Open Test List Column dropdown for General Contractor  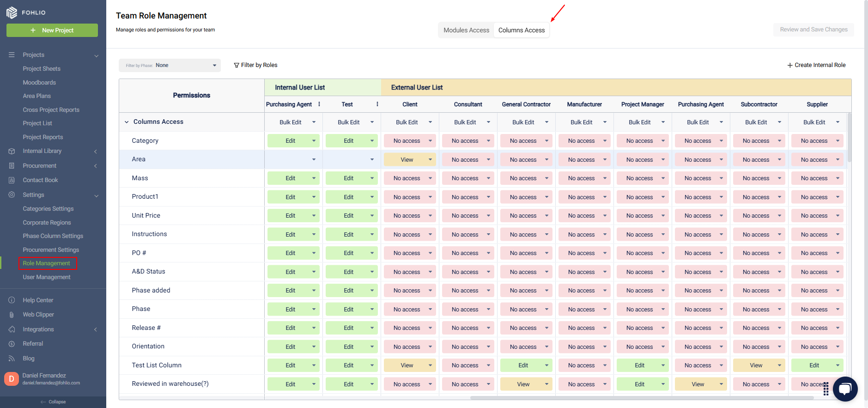[526, 365]
